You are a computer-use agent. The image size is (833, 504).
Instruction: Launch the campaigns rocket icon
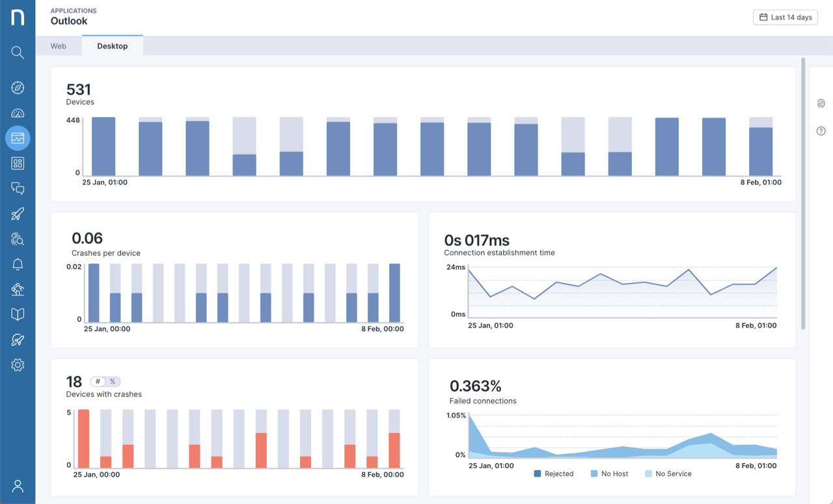pos(18,213)
